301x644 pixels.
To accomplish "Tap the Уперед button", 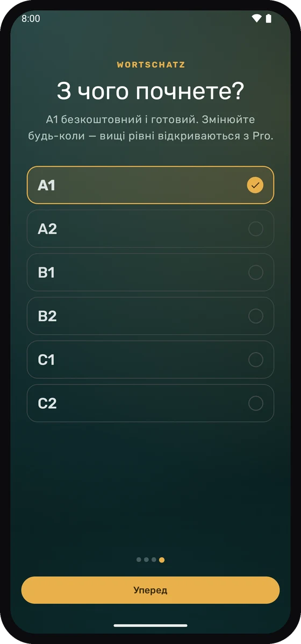I will (x=150, y=590).
